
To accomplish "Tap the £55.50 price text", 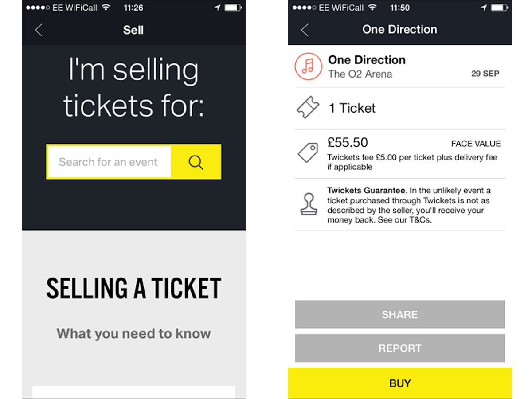I will [348, 142].
